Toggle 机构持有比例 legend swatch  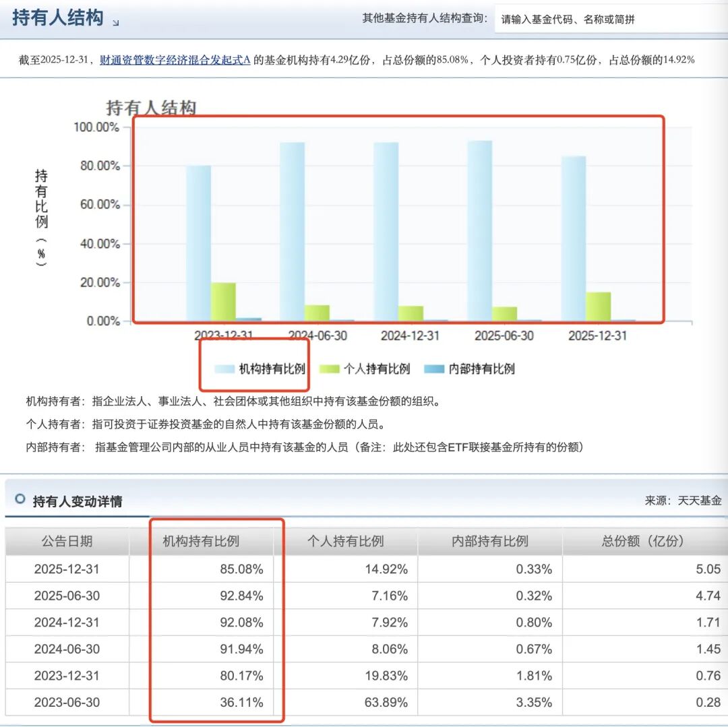tap(224, 369)
